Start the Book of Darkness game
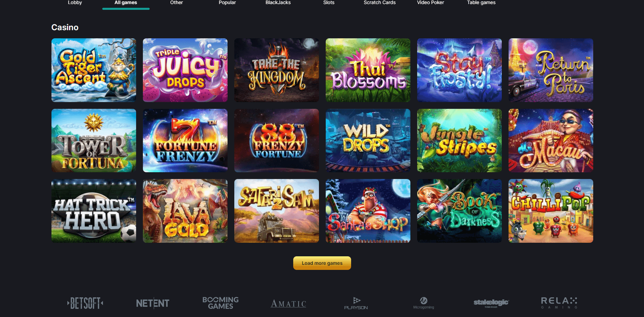Screen dimensions: 644x317 tap(459, 211)
